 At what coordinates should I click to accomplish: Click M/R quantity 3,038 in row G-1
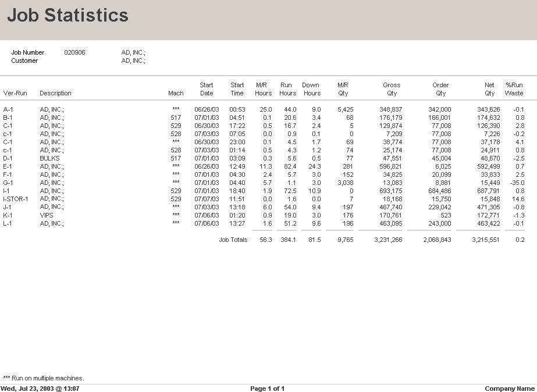(345, 183)
